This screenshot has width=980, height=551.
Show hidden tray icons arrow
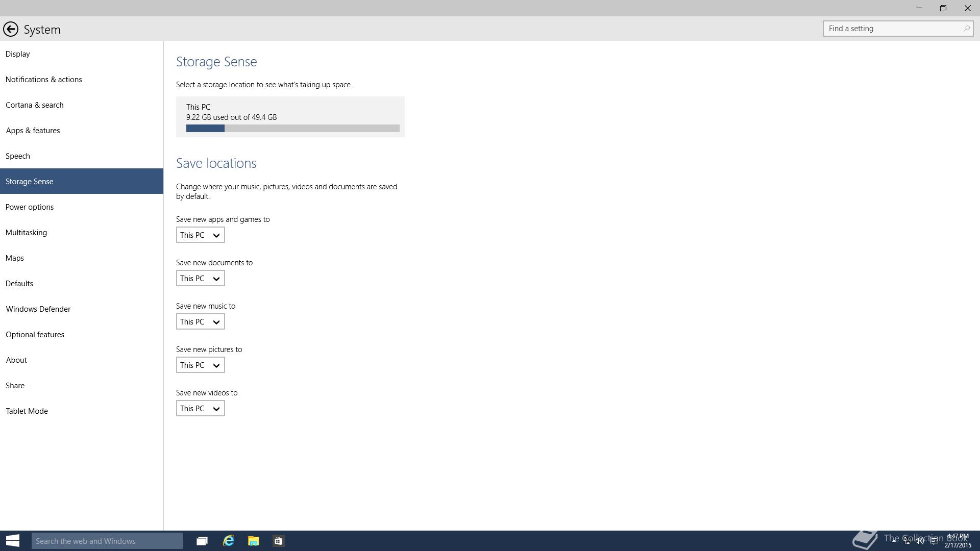coord(894,541)
